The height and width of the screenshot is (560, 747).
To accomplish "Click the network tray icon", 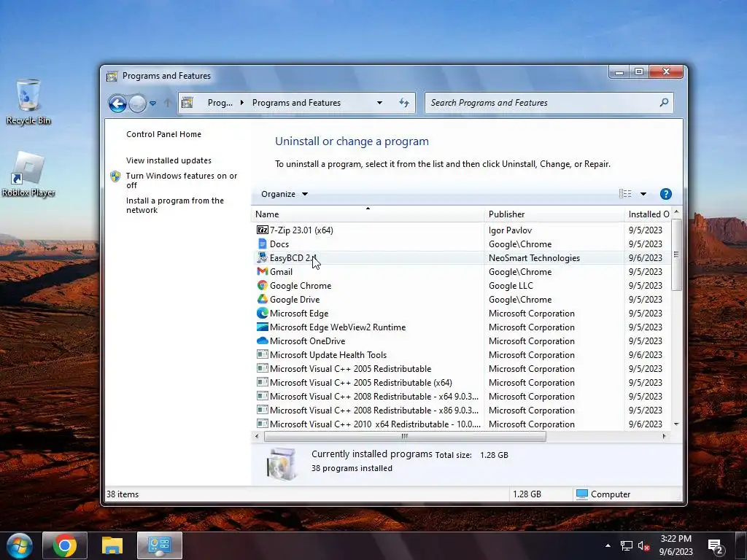I will tap(627, 545).
